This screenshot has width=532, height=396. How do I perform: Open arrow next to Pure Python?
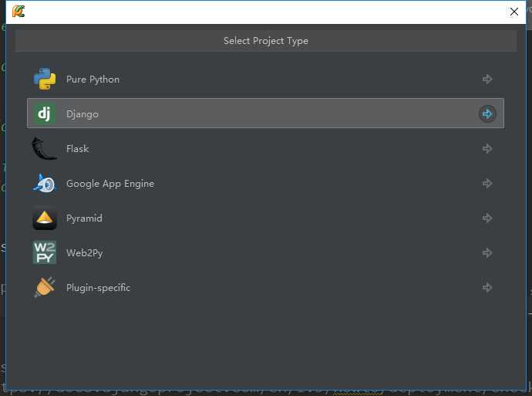(x=487, y=80)
